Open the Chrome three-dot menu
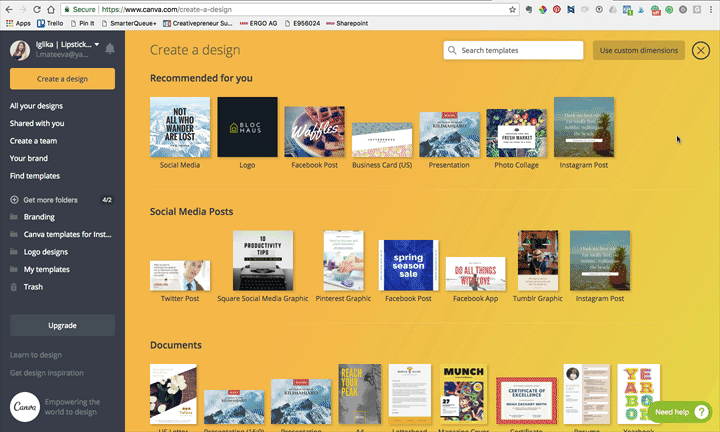Viewport: 720px width, 432px height. [x=711, y=9]
